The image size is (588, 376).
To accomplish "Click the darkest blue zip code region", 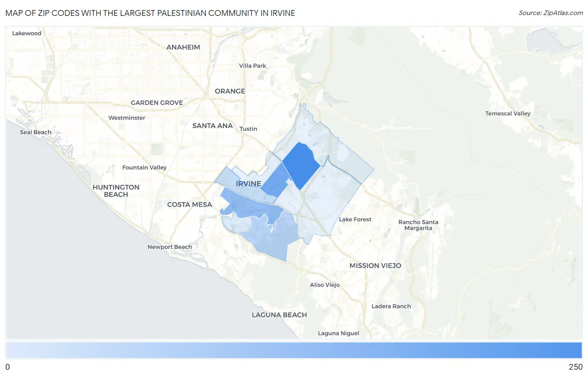I will [301, 166].
